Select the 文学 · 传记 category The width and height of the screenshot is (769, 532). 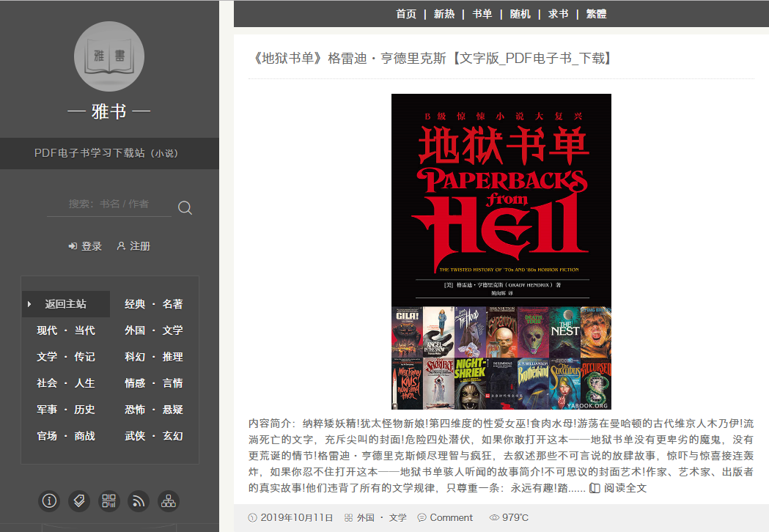[x=66, y=357]
